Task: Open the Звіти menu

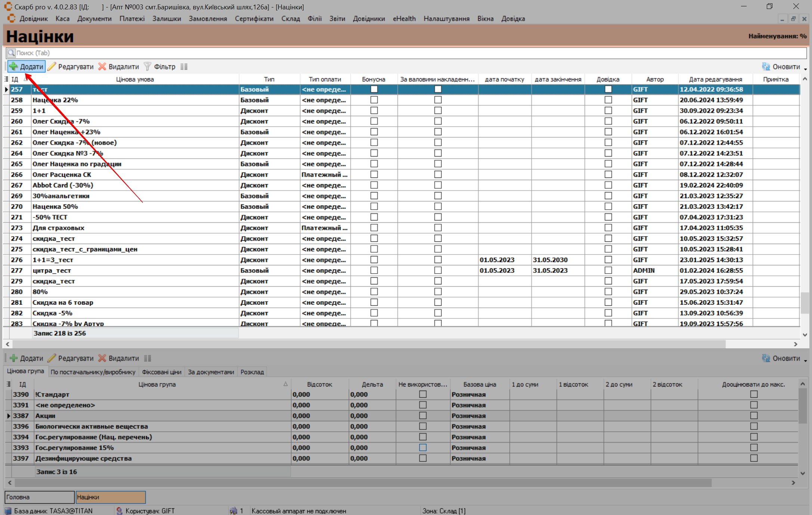Action: coord(337,19)
